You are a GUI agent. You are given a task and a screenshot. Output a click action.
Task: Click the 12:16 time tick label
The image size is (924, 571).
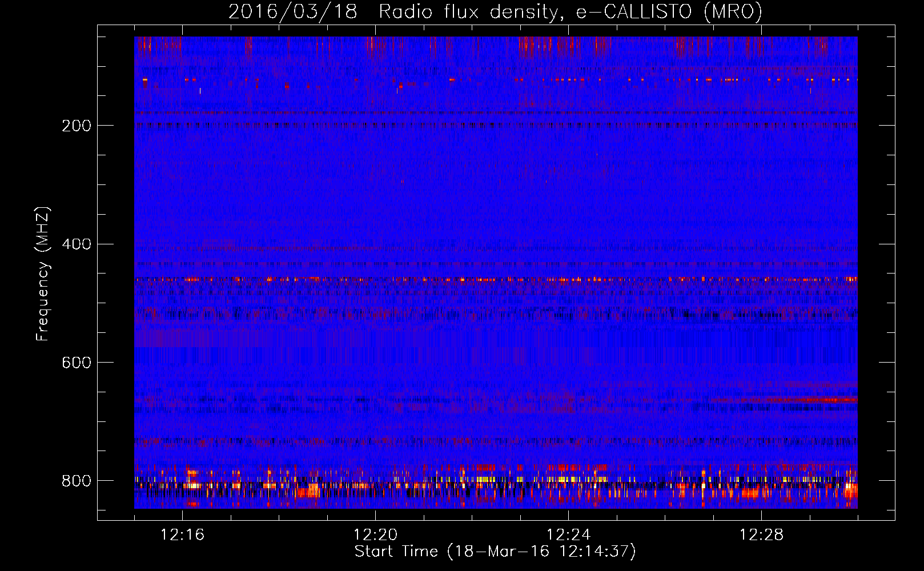tap(182, 535)
